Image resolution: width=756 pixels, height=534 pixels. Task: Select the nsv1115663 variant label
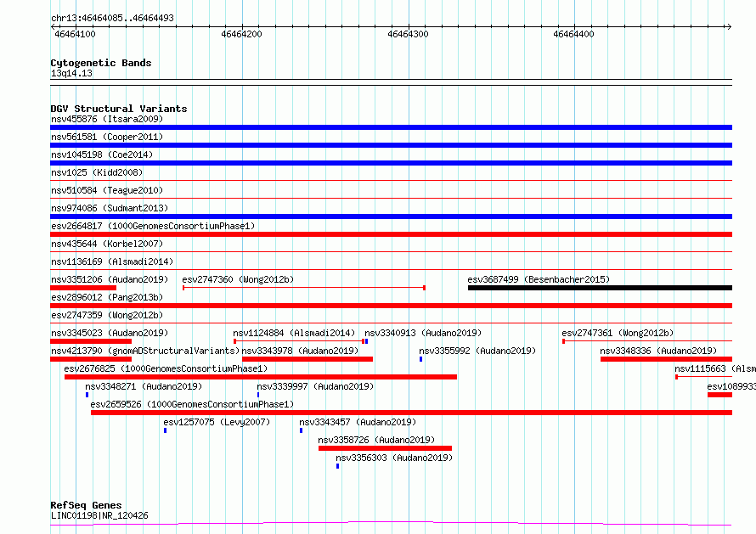(715, 368)
